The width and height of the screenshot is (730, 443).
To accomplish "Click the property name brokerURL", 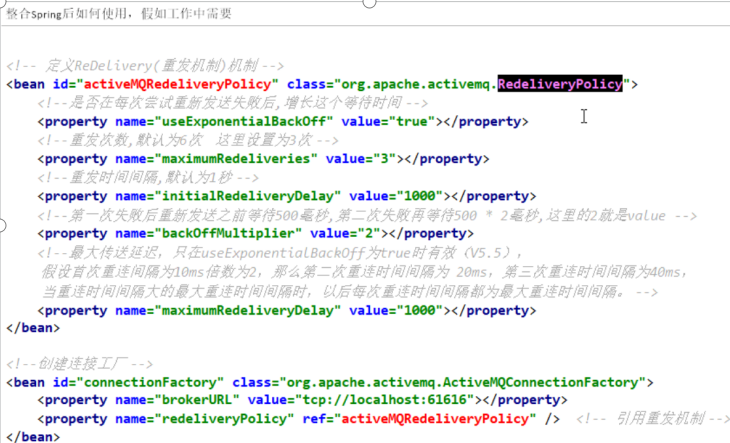I will tap(196, 400).
